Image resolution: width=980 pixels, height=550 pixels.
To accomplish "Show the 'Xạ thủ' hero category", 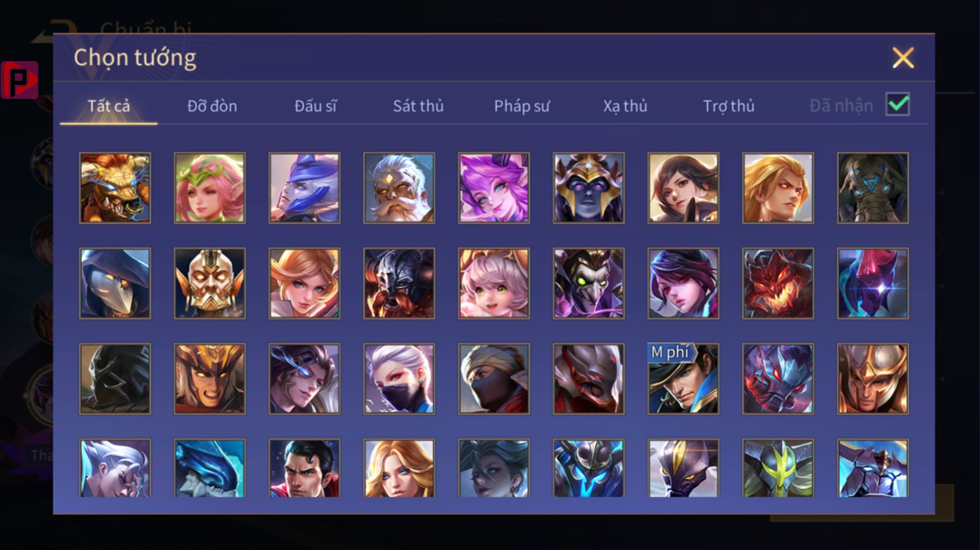I will point(625,106).
